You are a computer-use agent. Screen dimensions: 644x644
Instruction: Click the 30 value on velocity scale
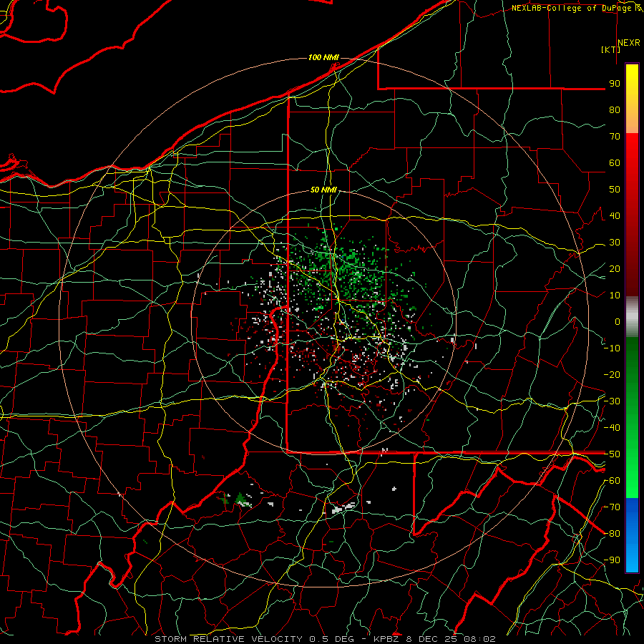click(615, 243)
